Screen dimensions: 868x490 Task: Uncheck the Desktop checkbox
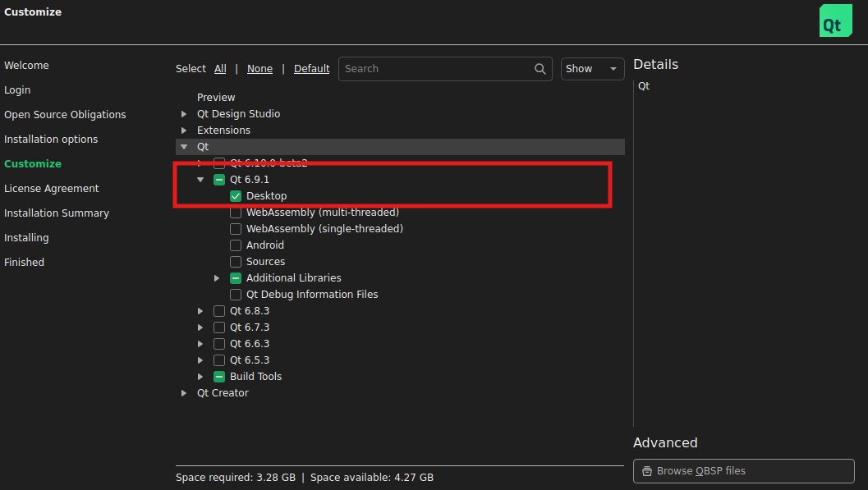[236, 196]
